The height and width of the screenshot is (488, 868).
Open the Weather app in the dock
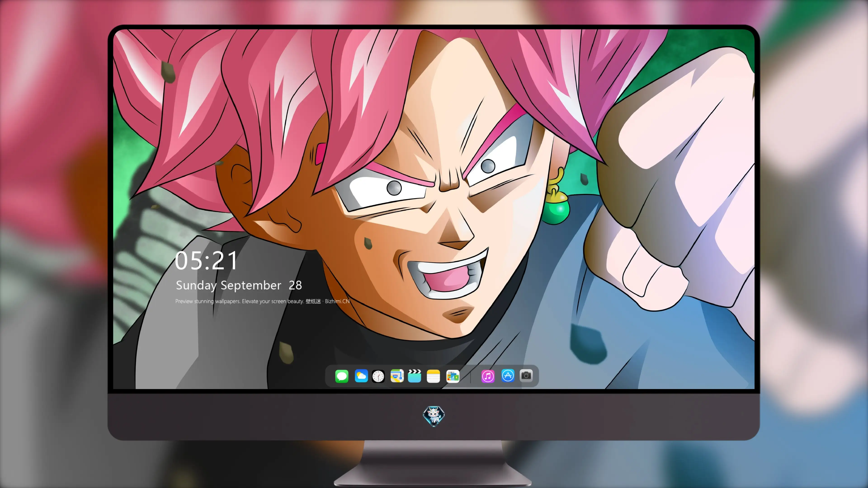click(x=361, y=376)
